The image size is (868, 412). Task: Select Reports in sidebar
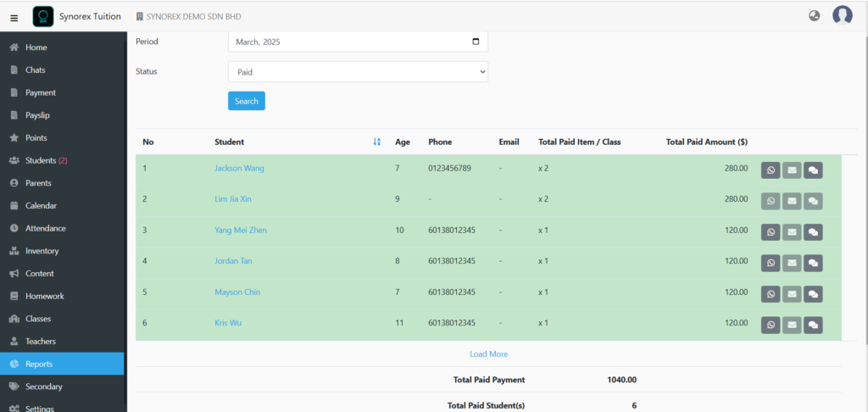coord(62,364)
